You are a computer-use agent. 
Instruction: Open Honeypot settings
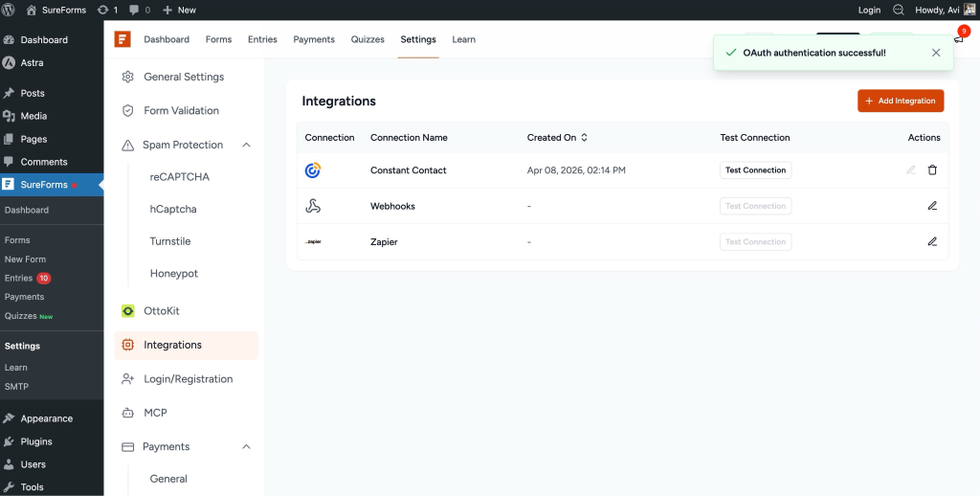174,273
